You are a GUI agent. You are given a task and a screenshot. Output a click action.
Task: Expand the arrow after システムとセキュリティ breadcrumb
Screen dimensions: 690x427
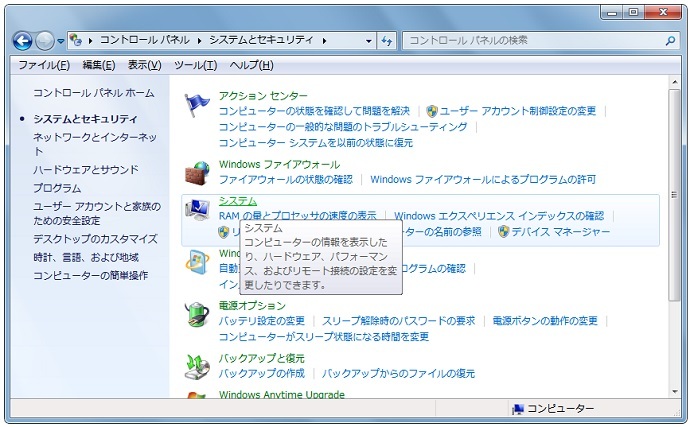pos(324,40)
